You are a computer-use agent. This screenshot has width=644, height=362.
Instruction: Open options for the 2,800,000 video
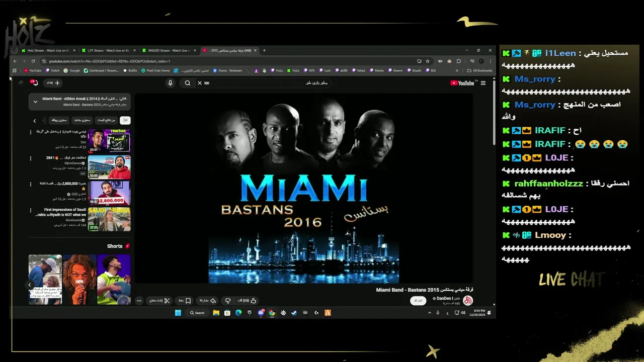click(31, 184)
